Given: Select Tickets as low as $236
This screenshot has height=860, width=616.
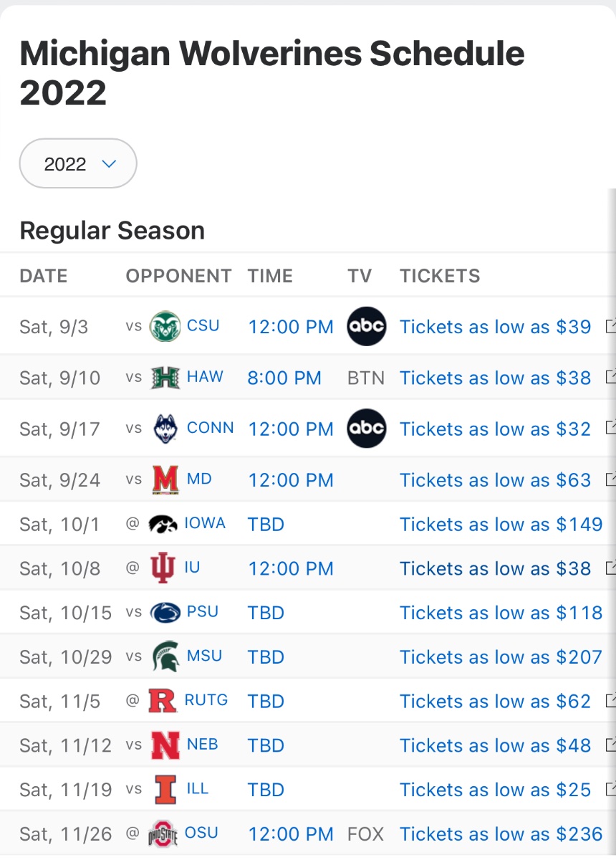Looking at the screenshot, I should (x=501, y=834).
